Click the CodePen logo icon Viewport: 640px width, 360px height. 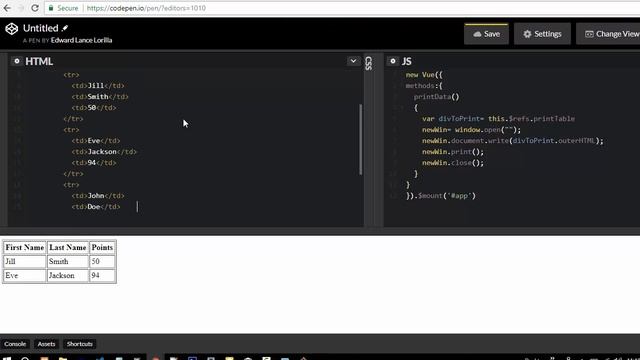click(x=11, y=29)
